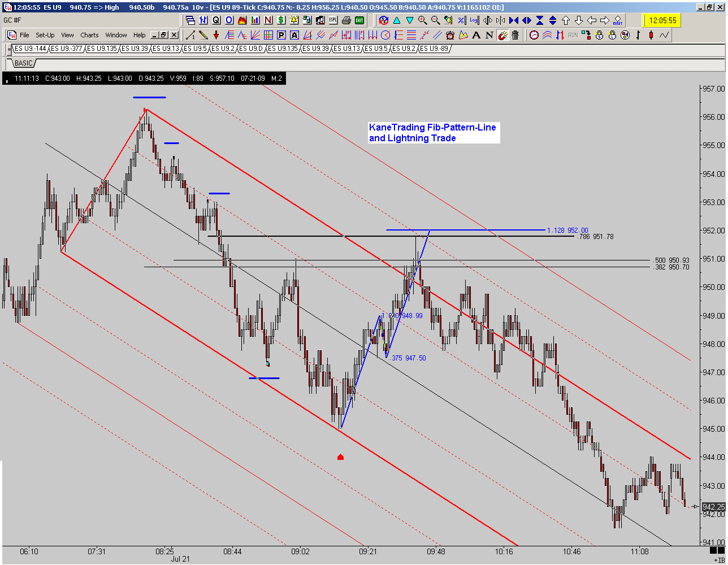728x565 pixels.
Task: Select the candlestick chart style icon
Action: tap(651, 35)
